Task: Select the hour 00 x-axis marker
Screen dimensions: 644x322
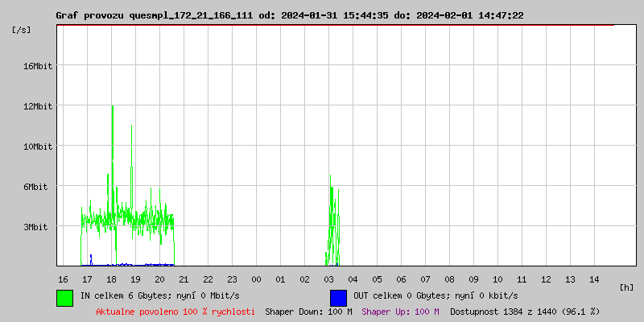Action: (x=256, y=279)
